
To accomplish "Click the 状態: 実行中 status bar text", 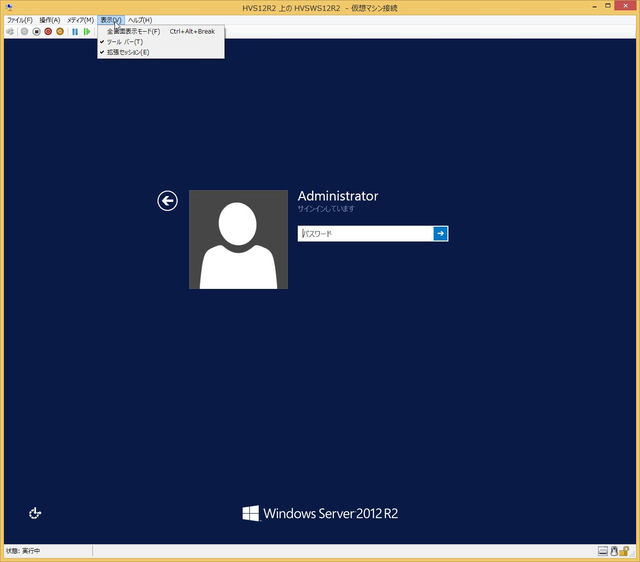I will pyautogui.click(x=23, y=551).
